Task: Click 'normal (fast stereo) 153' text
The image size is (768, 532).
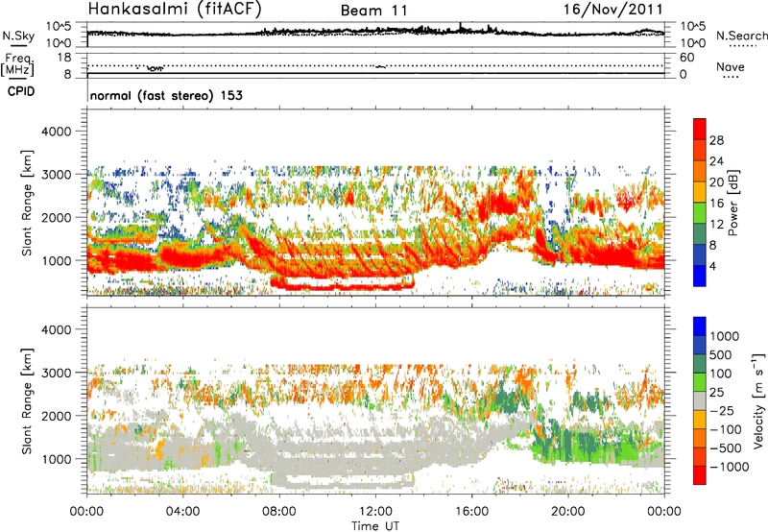Action: (x=166, y=95)
